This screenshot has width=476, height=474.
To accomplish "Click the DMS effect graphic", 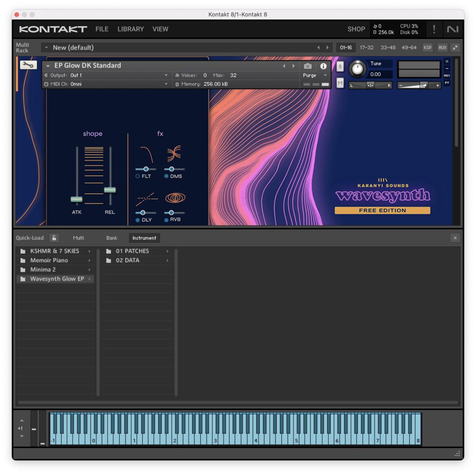I will pyautogui.click(x=174, y=153).
